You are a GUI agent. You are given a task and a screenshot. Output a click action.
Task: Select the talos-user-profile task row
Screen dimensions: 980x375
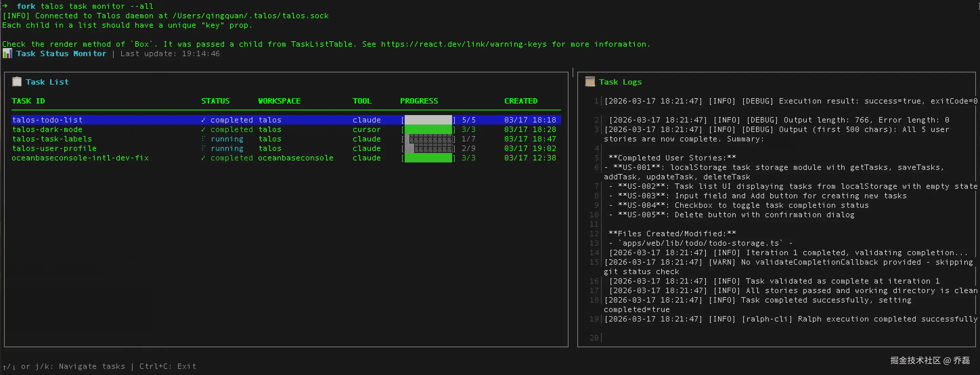click(x=54, y=148)
